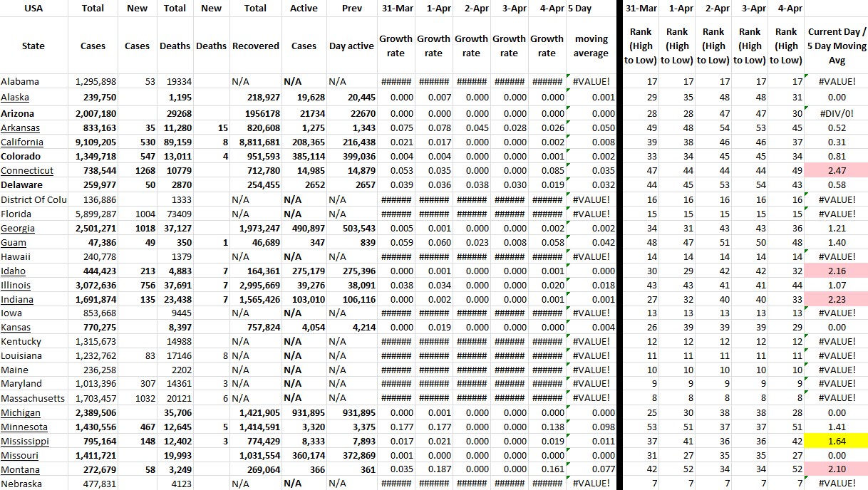Open the Michigan state link
This screenshot has width=868, height=490.
21,413
